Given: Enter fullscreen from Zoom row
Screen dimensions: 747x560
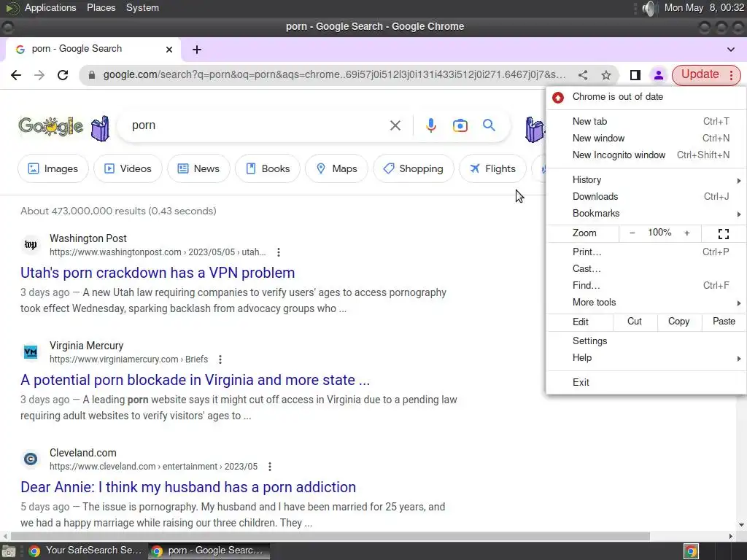Looking at the screenshot, I should point(723,233).
